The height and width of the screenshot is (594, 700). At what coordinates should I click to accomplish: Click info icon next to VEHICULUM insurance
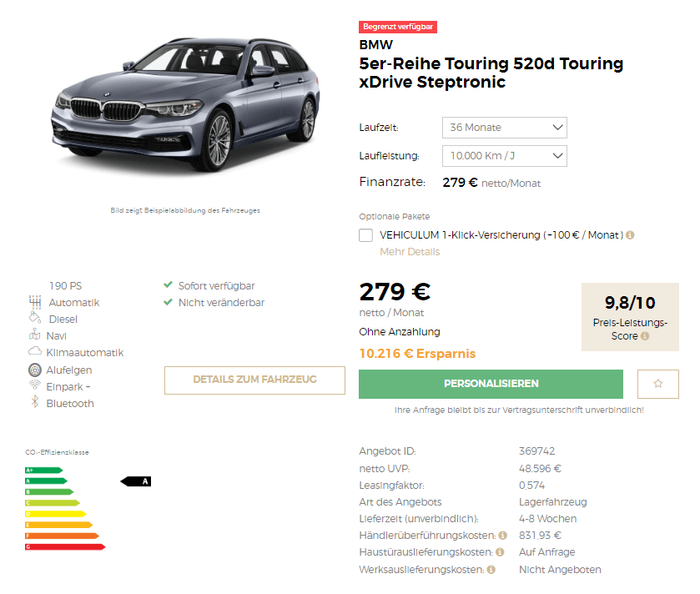pos(630,234)
